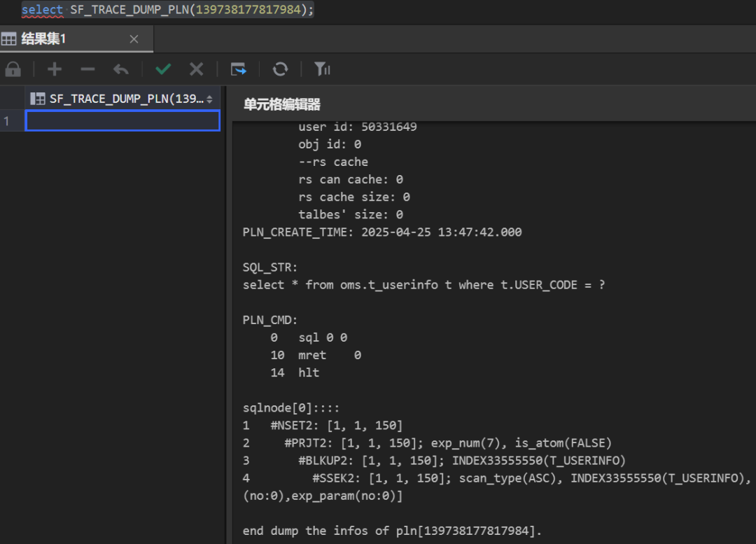756x544 pixels.
Task: Export the result set with the arrow icon
Action: [x=239, y=69]
